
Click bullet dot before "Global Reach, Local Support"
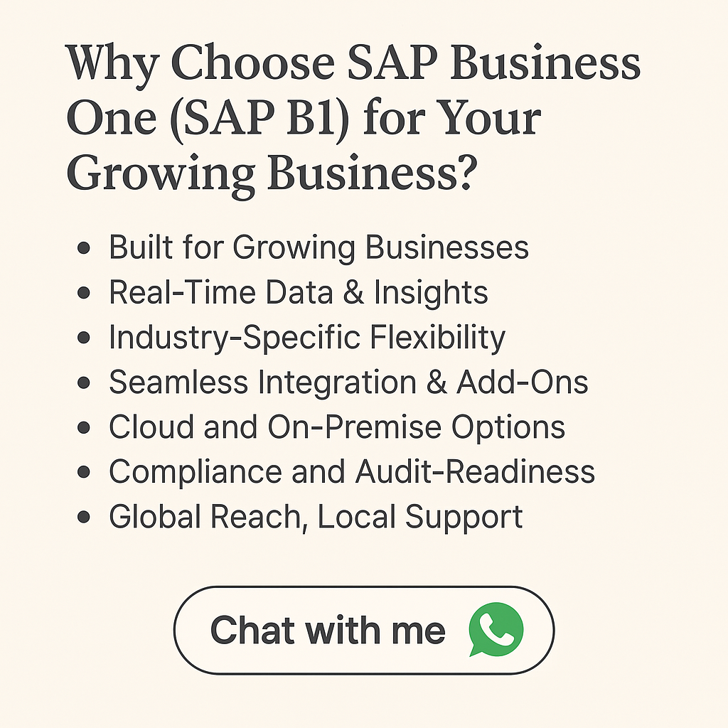tap(84, 517)
